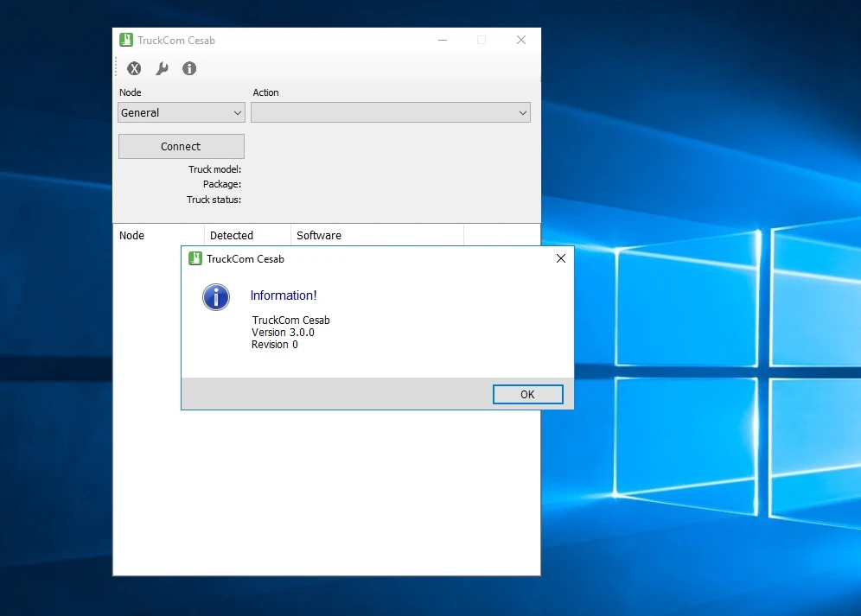
Task: Expand the Node dropdown showing General
Action: pyautogui.click(x=182, y=112)
